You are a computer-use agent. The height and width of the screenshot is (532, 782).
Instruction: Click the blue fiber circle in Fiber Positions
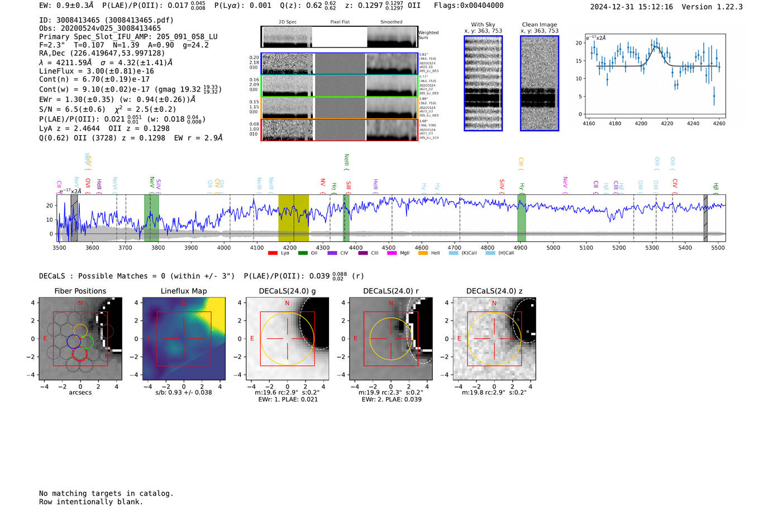tap(74, 342)
